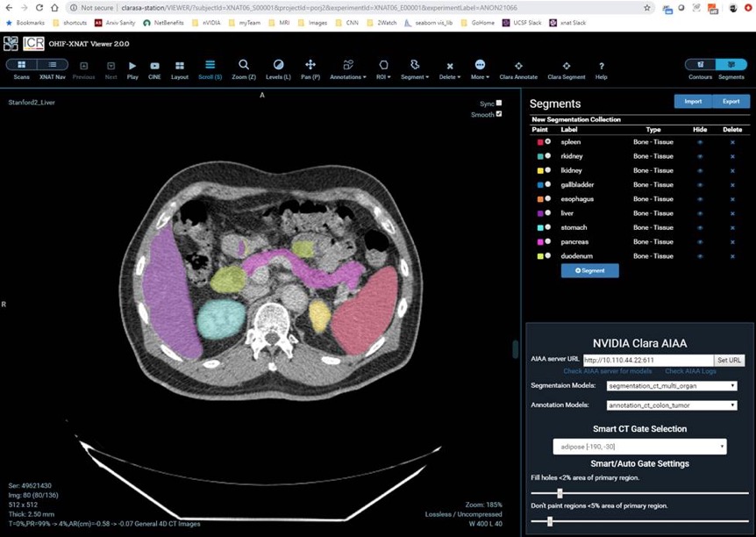The width and height of the screenshot is (756, 537).
Task: Open the Help icon in toolbar
Action: coord(601,66)
